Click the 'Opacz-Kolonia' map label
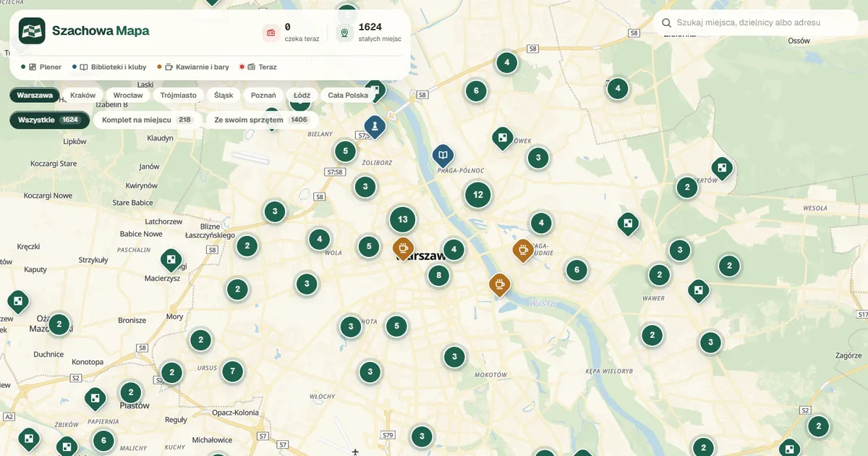This screenshot has height=456, width=868. pos(235,413)
